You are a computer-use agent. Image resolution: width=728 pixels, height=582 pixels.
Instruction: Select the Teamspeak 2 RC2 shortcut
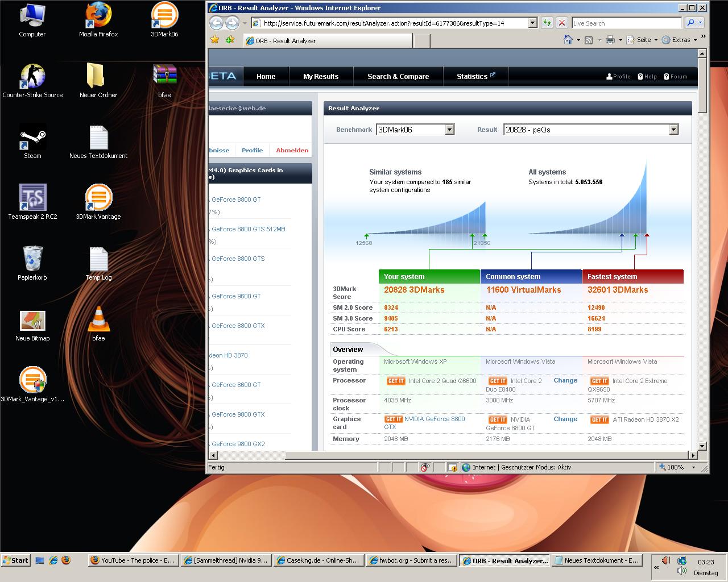point(32,203)
